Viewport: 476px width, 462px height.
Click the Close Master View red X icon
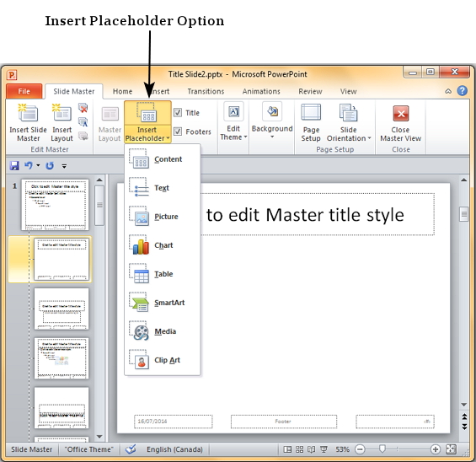click(401, 114)
